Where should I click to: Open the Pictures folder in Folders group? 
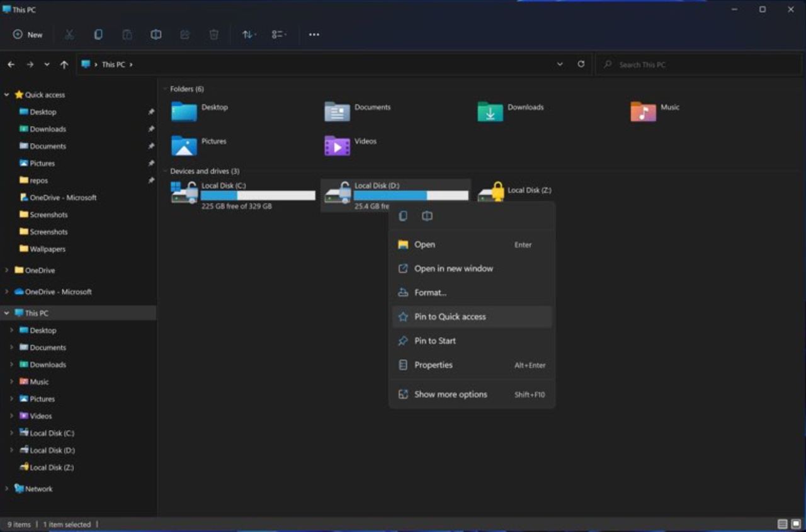click(x=199, y=145)
